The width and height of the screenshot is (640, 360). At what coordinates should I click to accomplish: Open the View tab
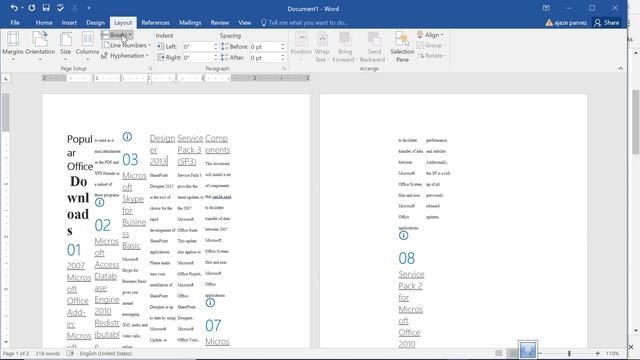click(244, 22)
